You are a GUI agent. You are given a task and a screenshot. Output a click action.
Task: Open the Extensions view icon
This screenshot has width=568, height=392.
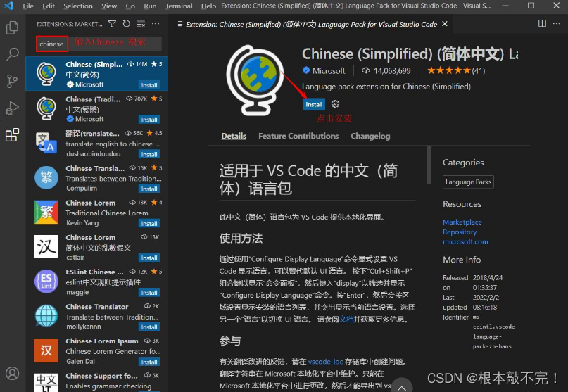[12, 135]
